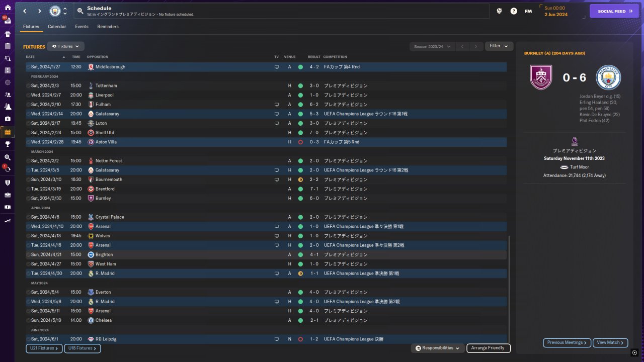The height and width of the screenshot is (362, 644).
Task: Open the Transfers icon with red badge
Action: (x=8, y=169)
